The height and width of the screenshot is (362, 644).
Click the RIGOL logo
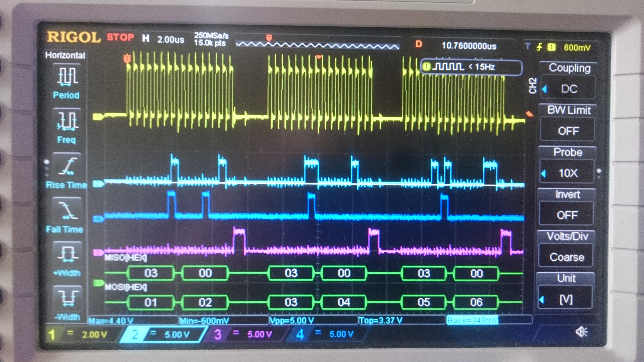point(74,38)
